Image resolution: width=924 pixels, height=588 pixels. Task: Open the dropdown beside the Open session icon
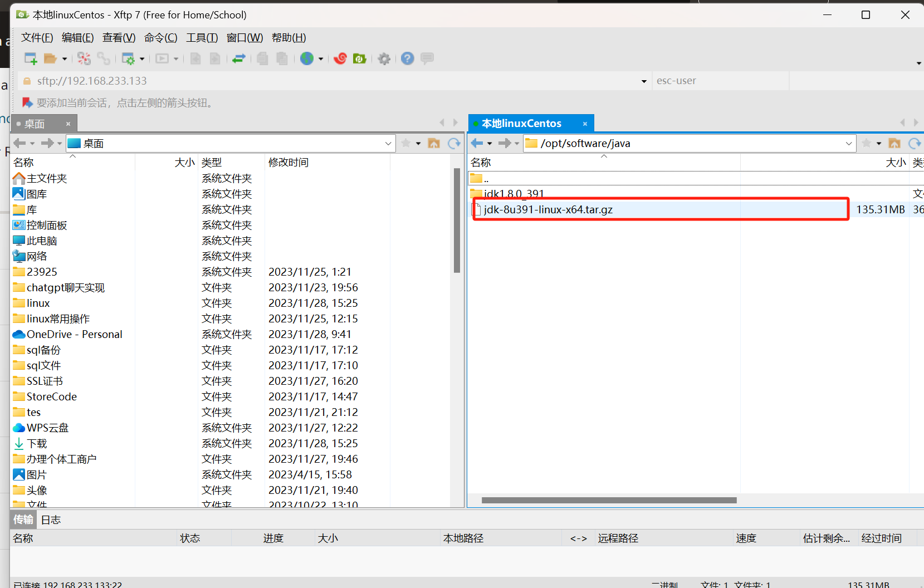tap(65, 59)
